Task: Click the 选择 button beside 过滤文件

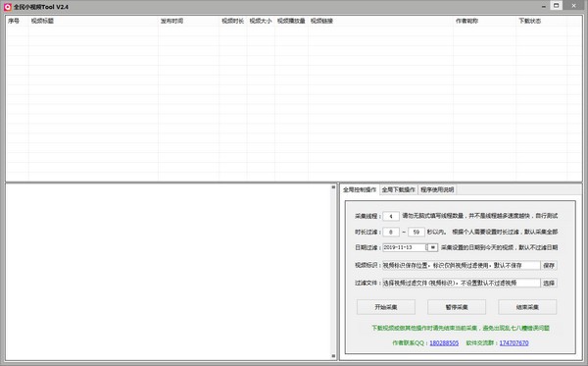Action: tap(549, 283)
